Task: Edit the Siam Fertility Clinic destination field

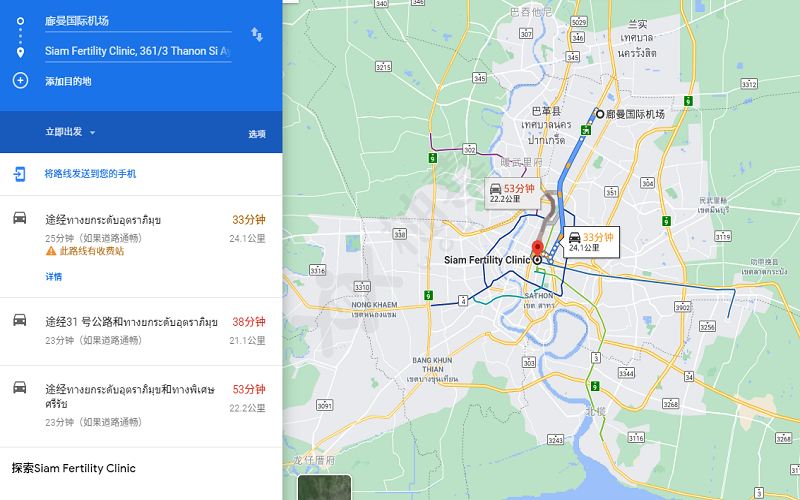Action: pos(138,51)
